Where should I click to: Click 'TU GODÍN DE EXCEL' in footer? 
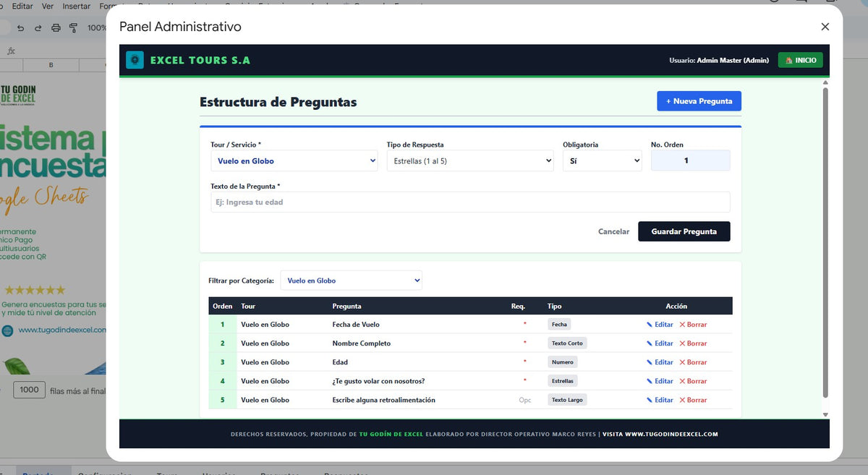(x=391, y=435)
